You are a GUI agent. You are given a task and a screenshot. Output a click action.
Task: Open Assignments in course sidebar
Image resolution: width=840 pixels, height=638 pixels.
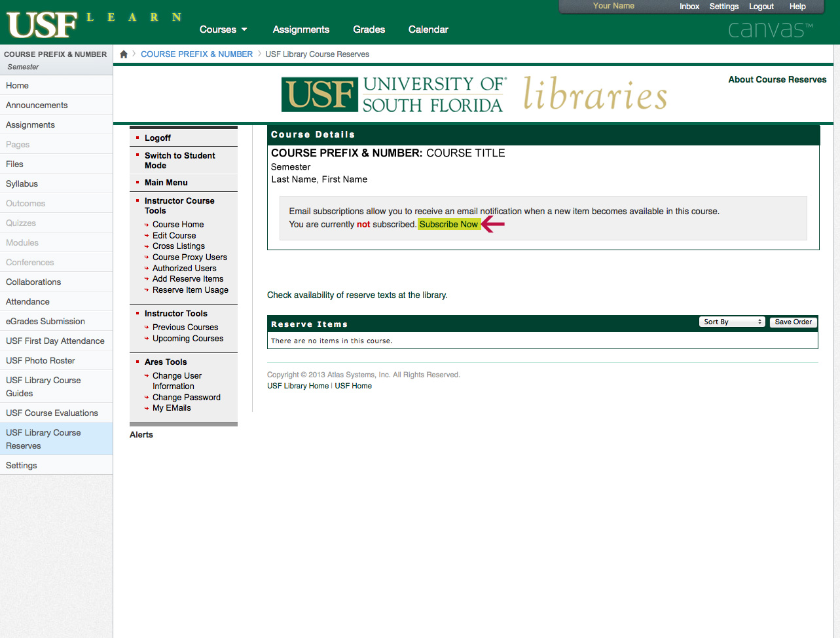tap(56, 124)
